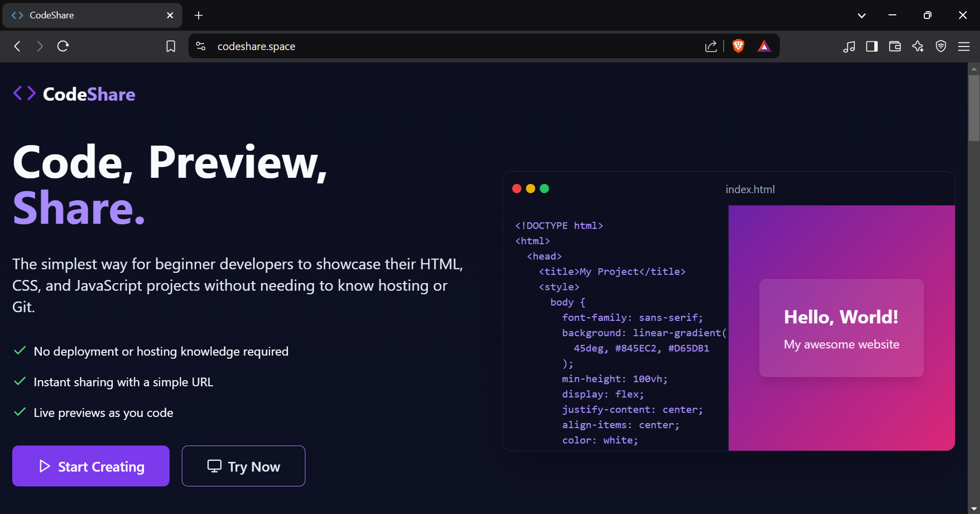Reload the codeshare.space page

(x=63, y=46)
